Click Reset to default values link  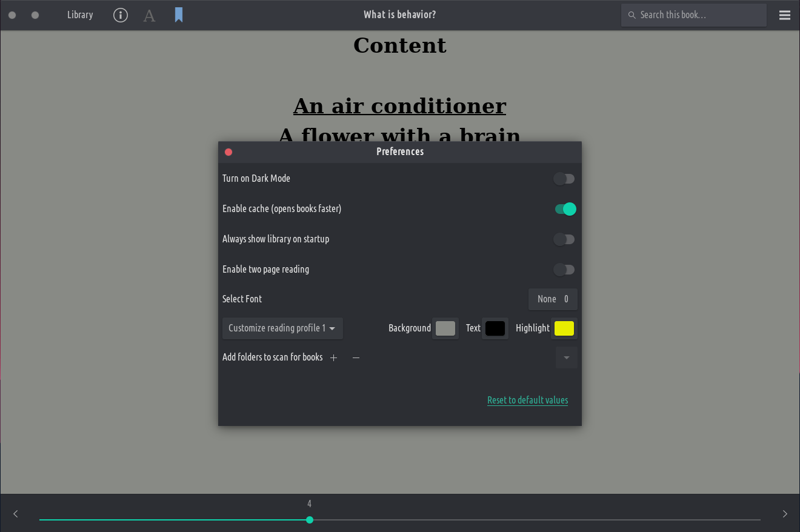[x=527, y=400]
